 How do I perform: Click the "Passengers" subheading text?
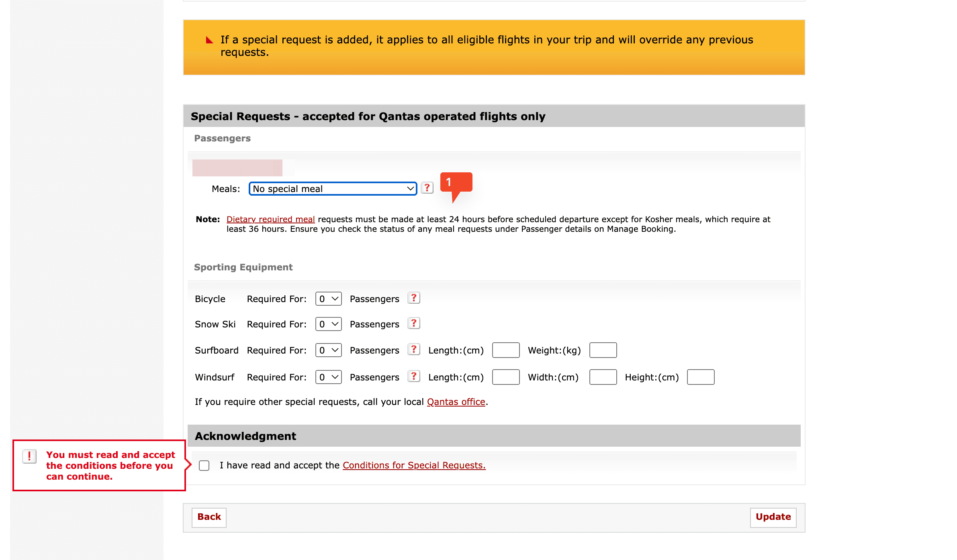[x=222, y=139]
